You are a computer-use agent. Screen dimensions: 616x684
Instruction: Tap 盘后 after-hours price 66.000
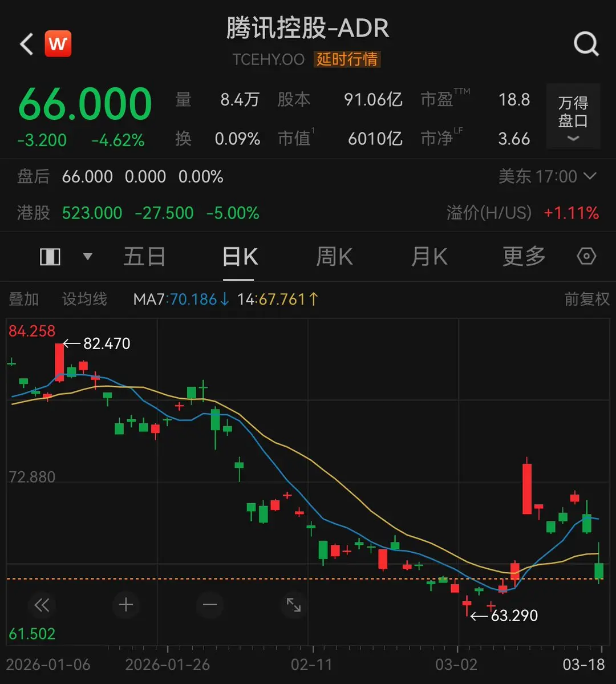pyautogui.click(x=87, y=177)
